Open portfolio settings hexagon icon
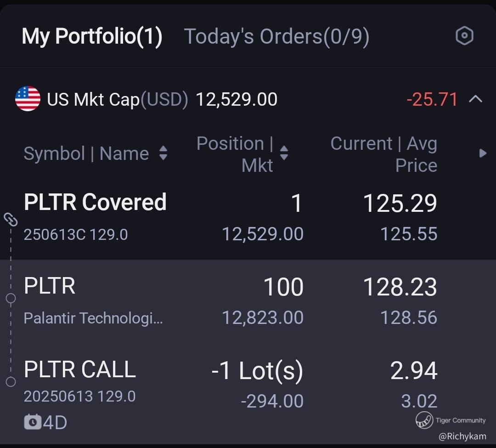 click(x=464, y=36)
